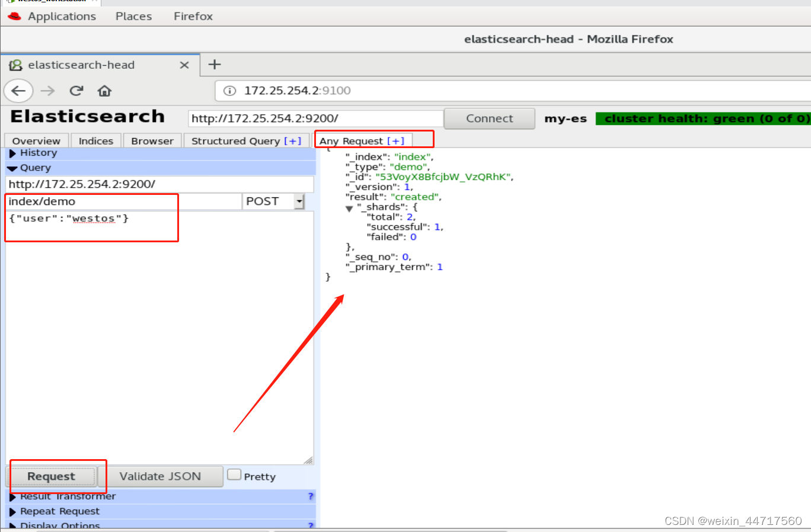
Task: Click the Elasticsearch connection URL field
Action: (315, 118)
